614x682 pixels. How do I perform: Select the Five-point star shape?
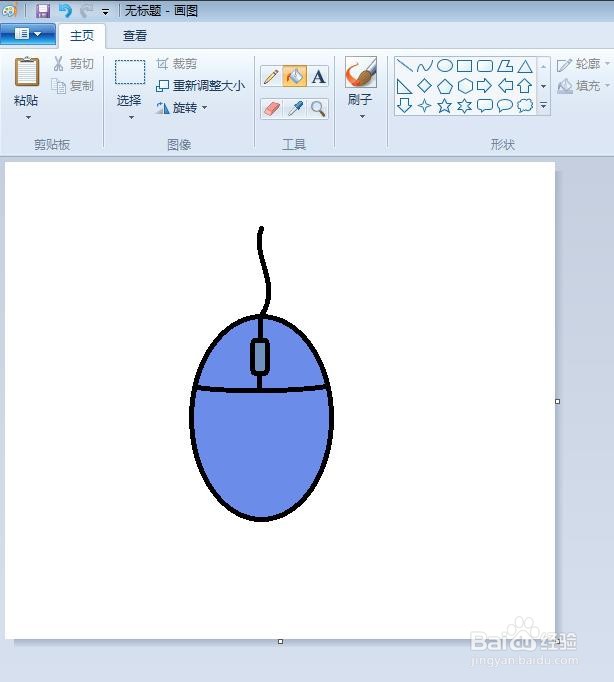pos(444,105)
